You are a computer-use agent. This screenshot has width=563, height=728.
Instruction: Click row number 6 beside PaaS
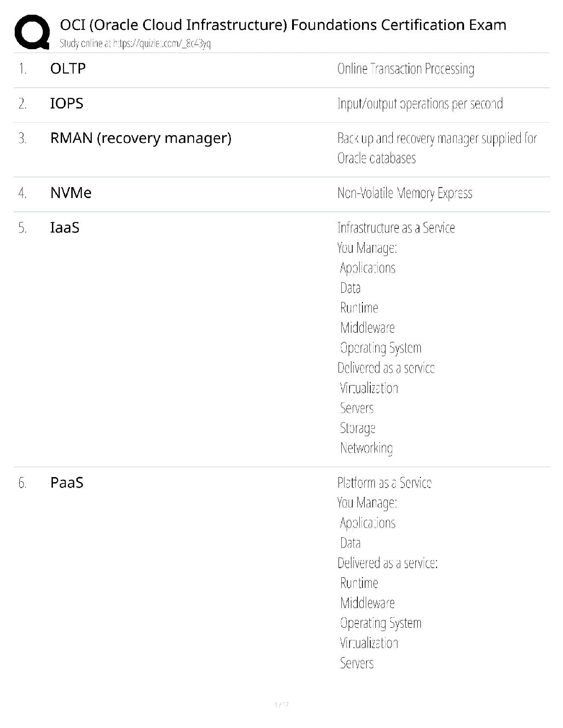pyautogui.click(x=23, y=483)
